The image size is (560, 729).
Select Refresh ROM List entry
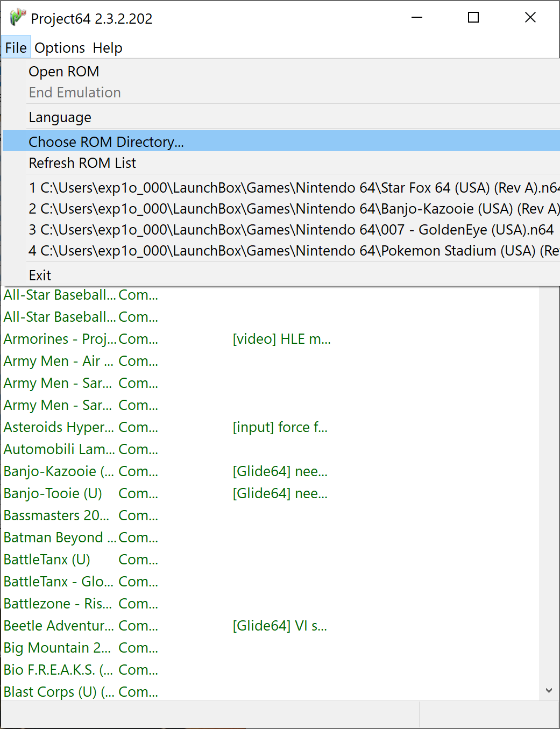[281, 163]
